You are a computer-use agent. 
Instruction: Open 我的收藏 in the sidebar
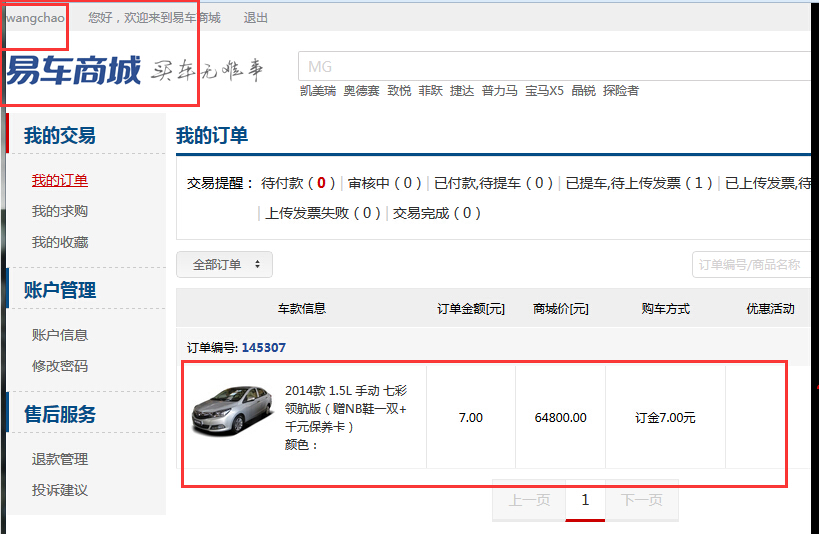point(60,242)
